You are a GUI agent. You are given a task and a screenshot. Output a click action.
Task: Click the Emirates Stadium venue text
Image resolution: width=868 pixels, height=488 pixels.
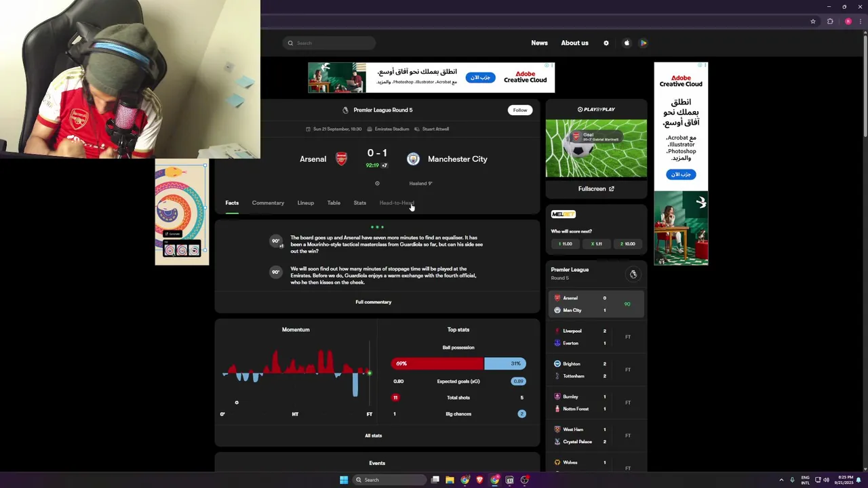[392, 129]
